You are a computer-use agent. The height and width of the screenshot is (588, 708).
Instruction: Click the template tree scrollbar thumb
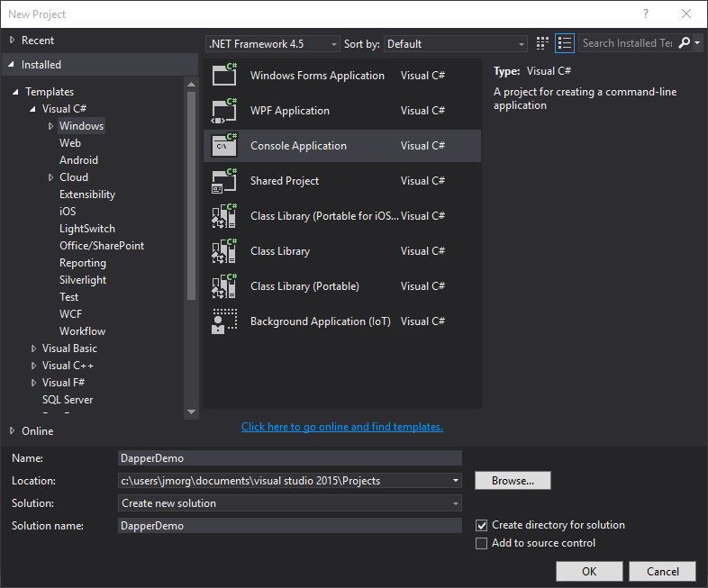192,195
